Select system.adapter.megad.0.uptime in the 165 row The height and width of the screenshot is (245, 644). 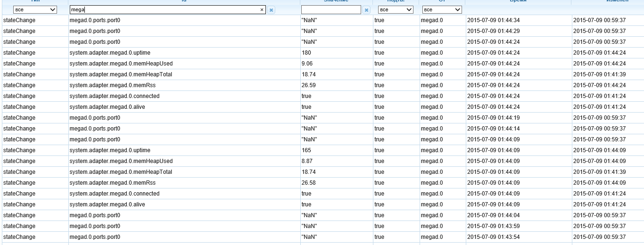point(110,150)
